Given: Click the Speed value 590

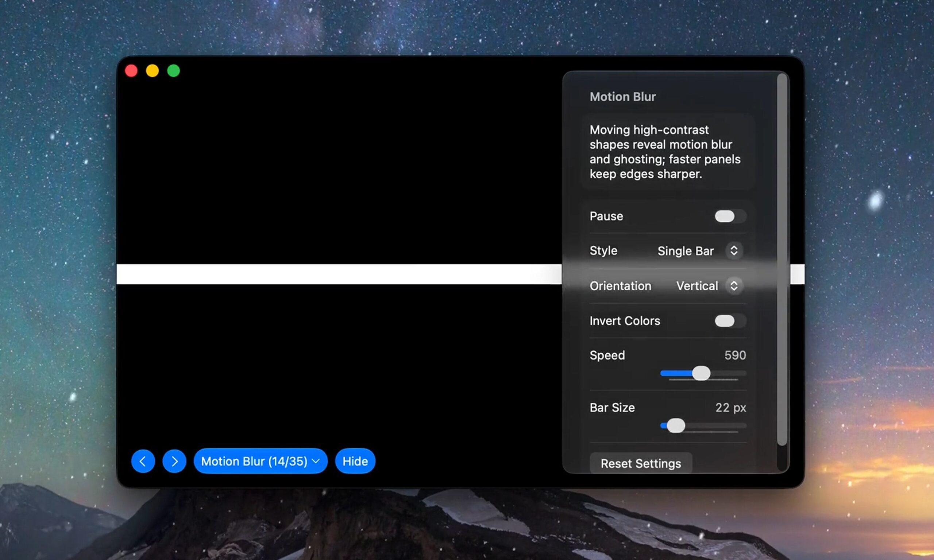Looking at the screenshot, I should point(735,355).
